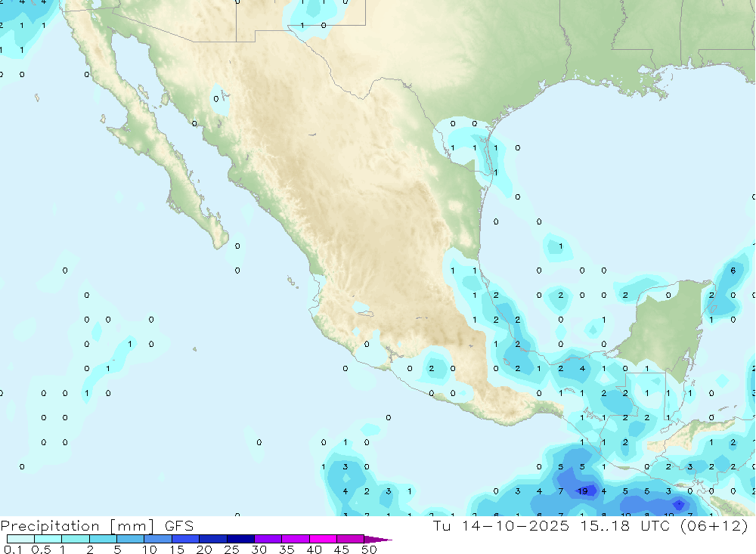Click the "35" legend scale label

point(287,549)
